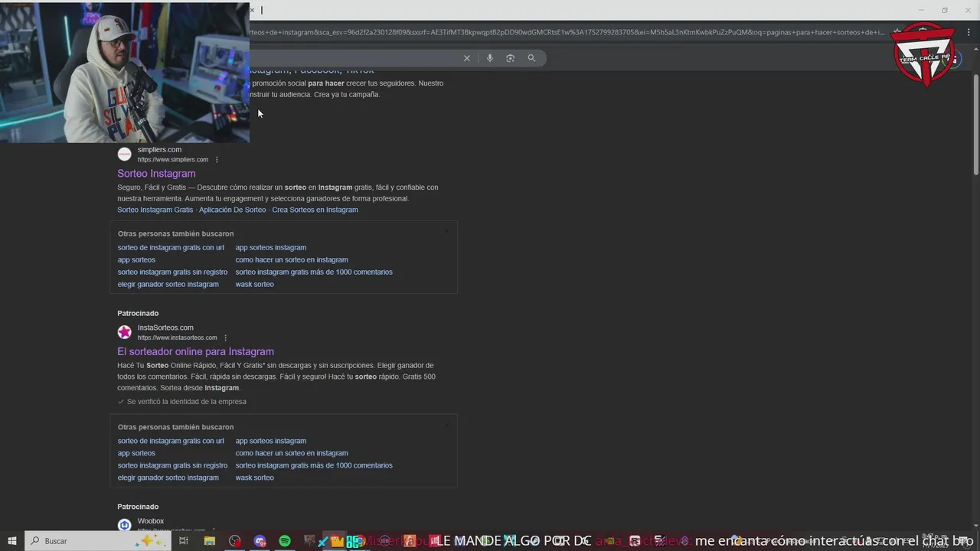
Task: Start voice search with microphone icon
Action: (490, 58)
